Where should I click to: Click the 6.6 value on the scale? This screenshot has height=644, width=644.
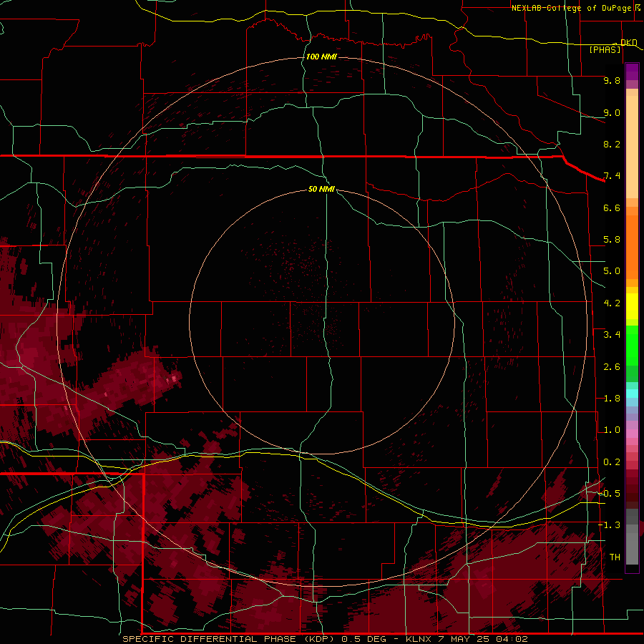(x=612, y=208)
